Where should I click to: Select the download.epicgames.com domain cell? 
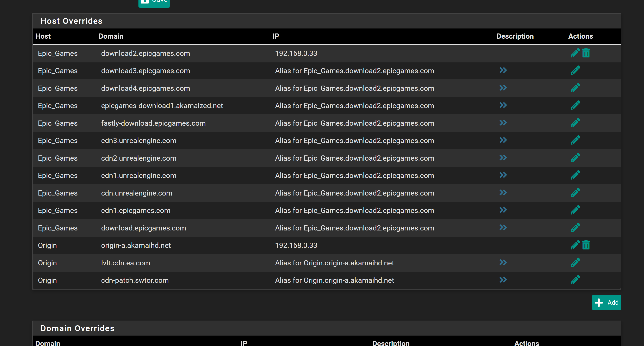pyautogui.click(x=143, y=228)
